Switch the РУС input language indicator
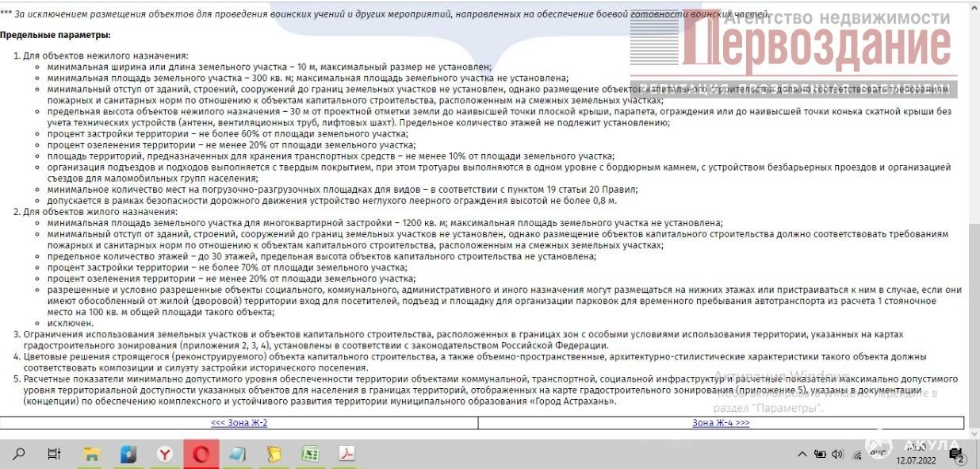Screen dimensions: 980x469 click(x=878, y=454)
